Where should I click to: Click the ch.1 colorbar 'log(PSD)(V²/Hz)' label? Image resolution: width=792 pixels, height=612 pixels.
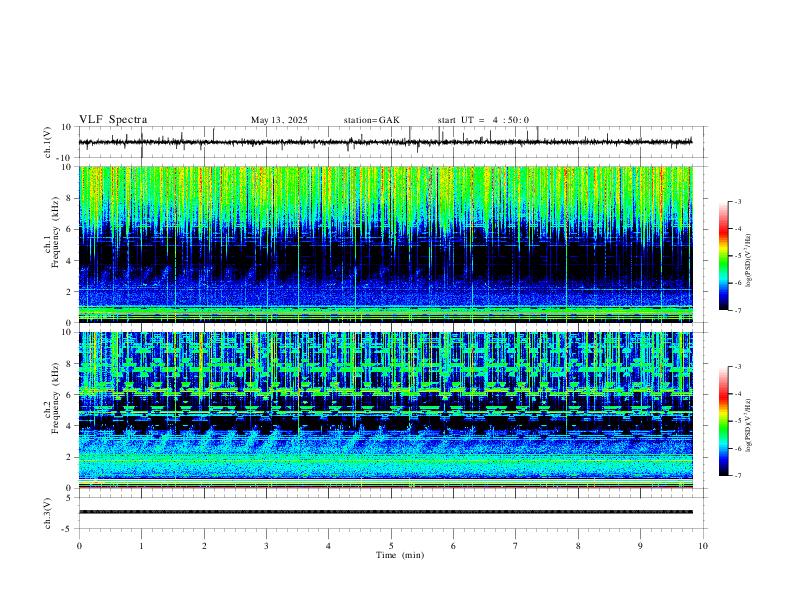pos(749,261)
